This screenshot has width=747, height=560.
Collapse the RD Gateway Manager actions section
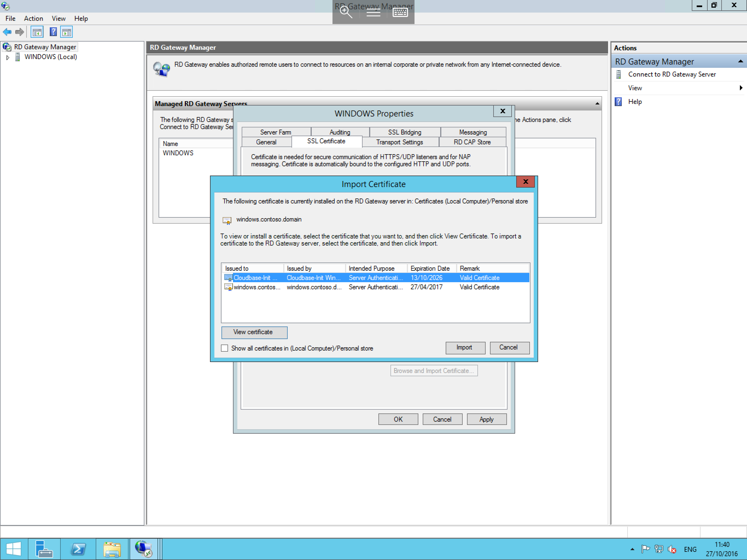pyautogui.click(x=740, y=62)
